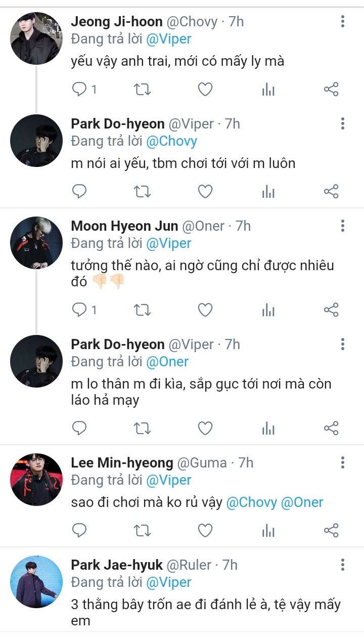Share Moon Hyeon Jun's tweet
This screenshot has width=364, height=637.
coord(331,310)
